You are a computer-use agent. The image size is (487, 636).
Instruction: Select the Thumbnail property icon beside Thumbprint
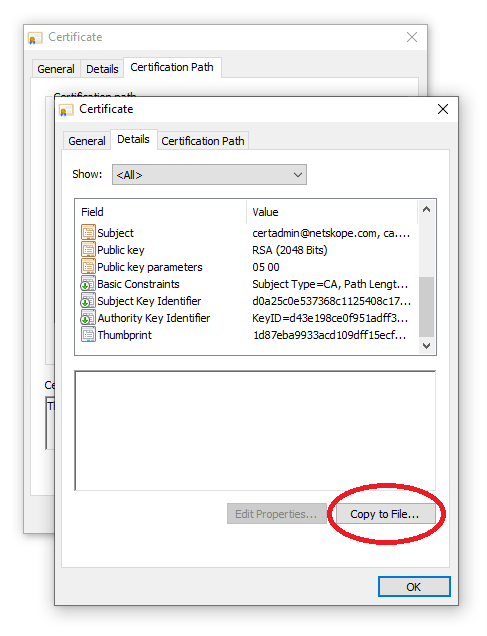tap(88, 335)
